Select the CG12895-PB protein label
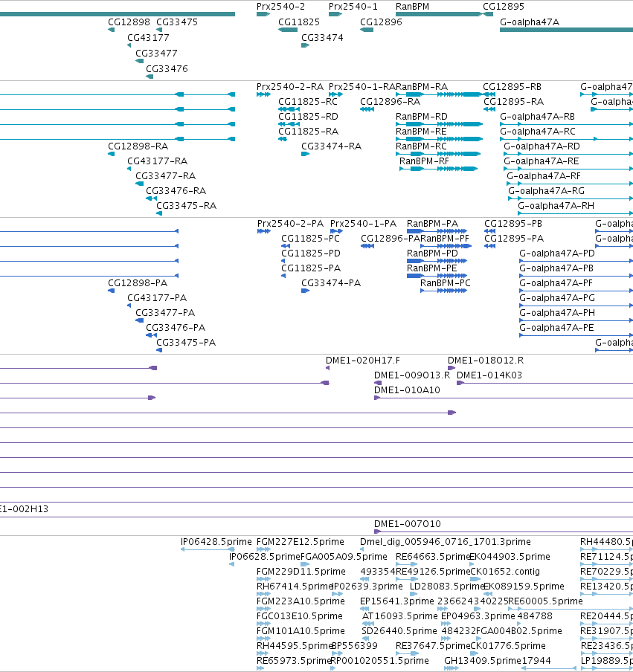Viewport: 633px width, 672px height. click(x=513, y=223)
